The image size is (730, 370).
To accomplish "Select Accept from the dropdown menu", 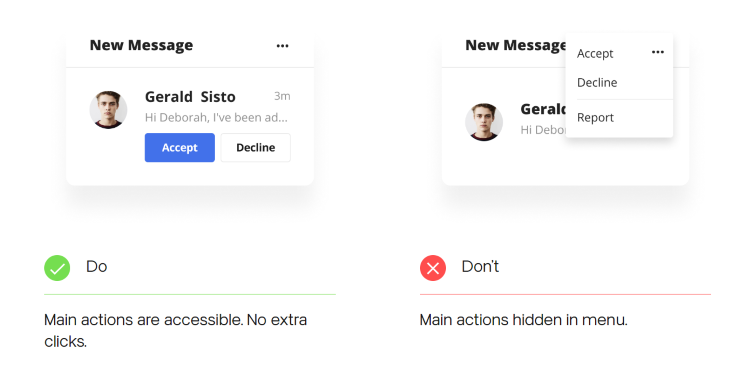I will (x=595, y=54).
